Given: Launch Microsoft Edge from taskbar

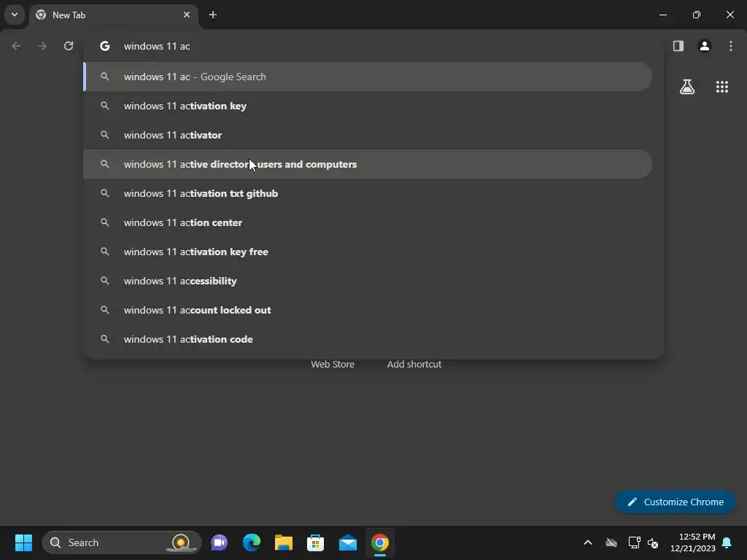Looking at the screenshot, I should pos(252,542).
